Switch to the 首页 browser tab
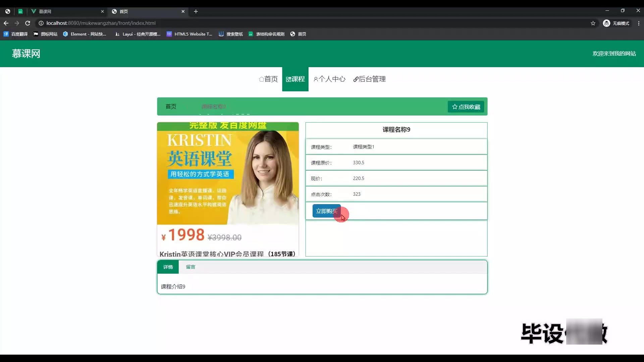This screenshot has width=644, height=362. pyautogui.click(x=148, y=11)
